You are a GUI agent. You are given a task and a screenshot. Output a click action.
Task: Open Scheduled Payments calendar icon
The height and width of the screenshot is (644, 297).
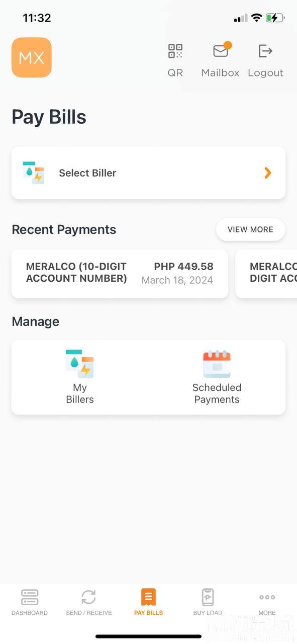(217, 364)
